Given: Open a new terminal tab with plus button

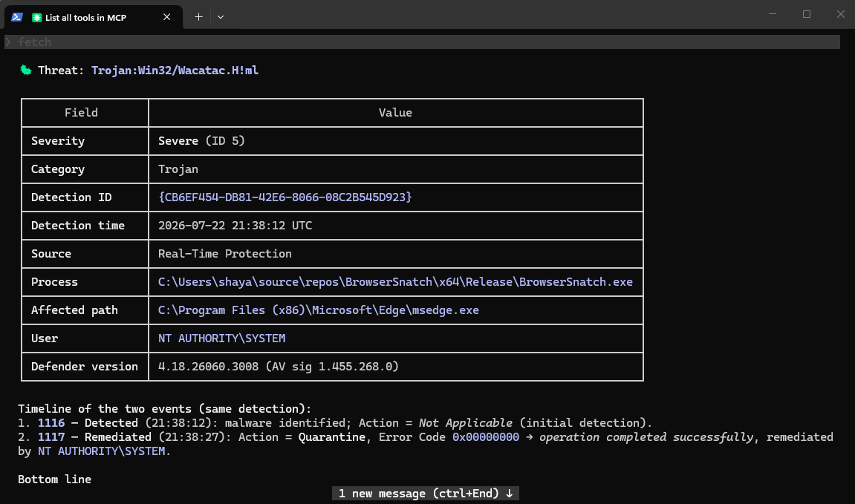Looking at the screenshot, I should (198, 17).
